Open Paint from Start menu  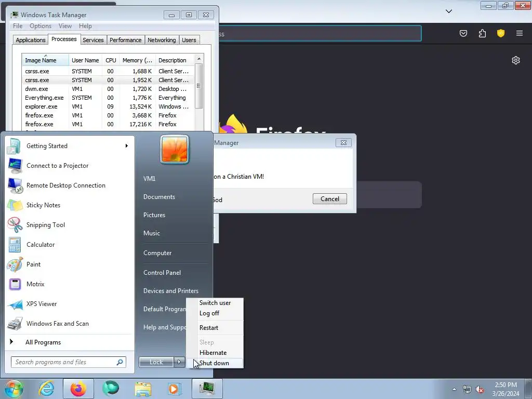(70, 264)
